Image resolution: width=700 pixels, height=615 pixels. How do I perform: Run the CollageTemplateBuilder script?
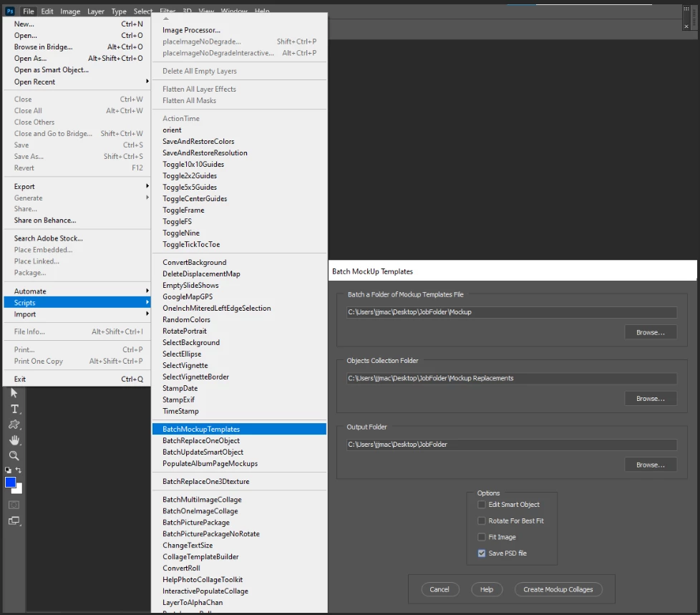click(x=239, y=557)
